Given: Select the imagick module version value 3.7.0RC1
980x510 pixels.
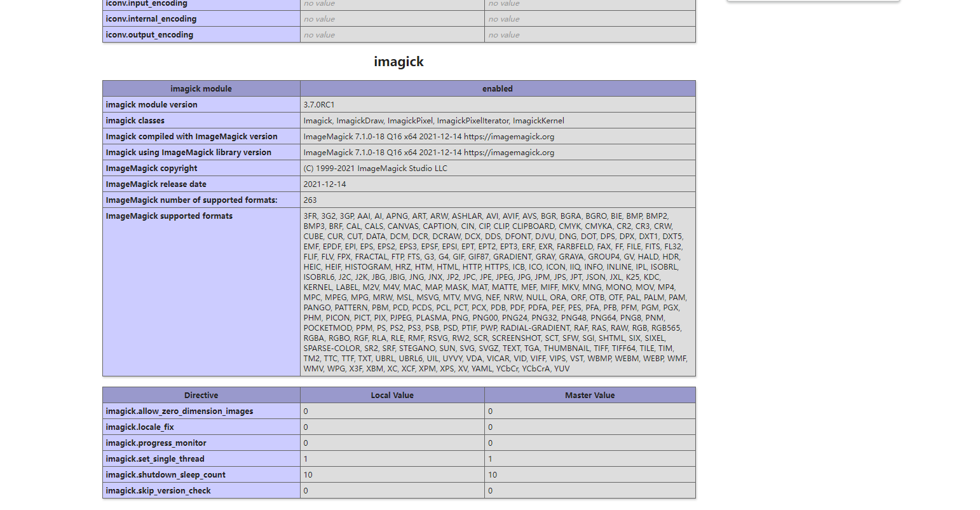Looking at the screenshot, I should pos(319,105).
